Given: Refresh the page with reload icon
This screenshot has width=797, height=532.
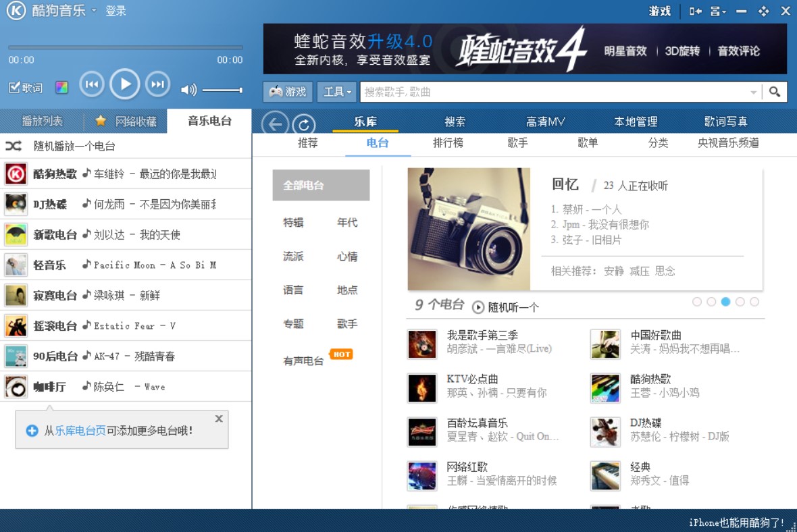Looking at the screenshot, I should (303, 124).
